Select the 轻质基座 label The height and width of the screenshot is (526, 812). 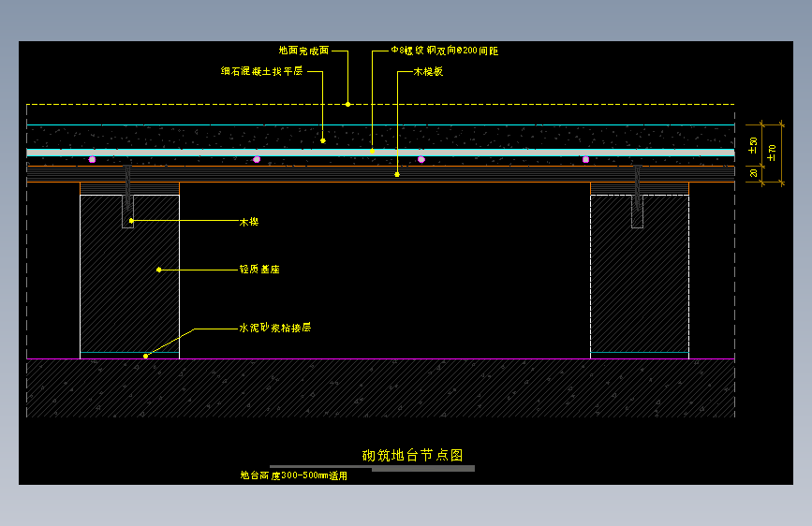259,270
